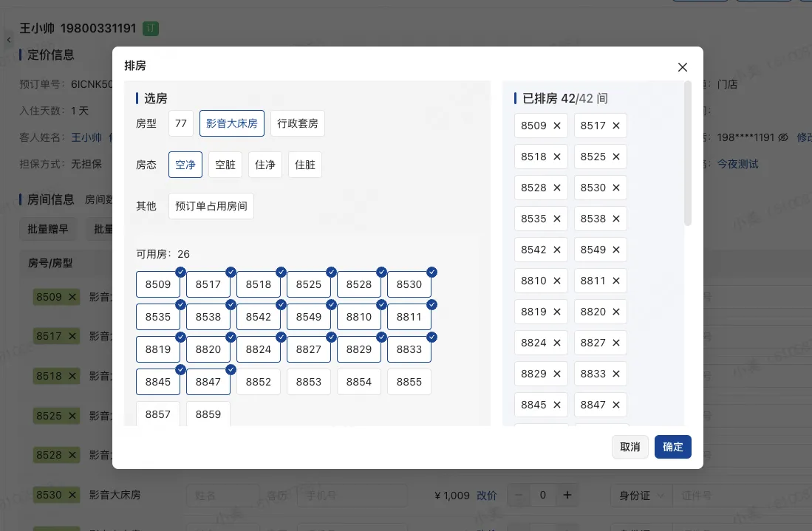Image resolution: width=812 pixels, height=531 pixels.
Task: Remove room 8517 from 已排房 list
Action: [615, 126]
